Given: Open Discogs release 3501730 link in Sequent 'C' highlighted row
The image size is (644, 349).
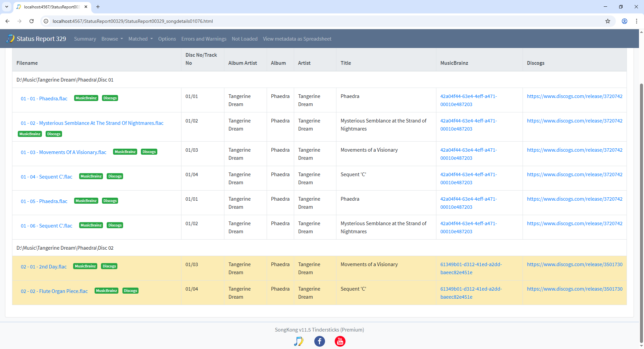Looking at the screenshot, I should click(575, 289).
